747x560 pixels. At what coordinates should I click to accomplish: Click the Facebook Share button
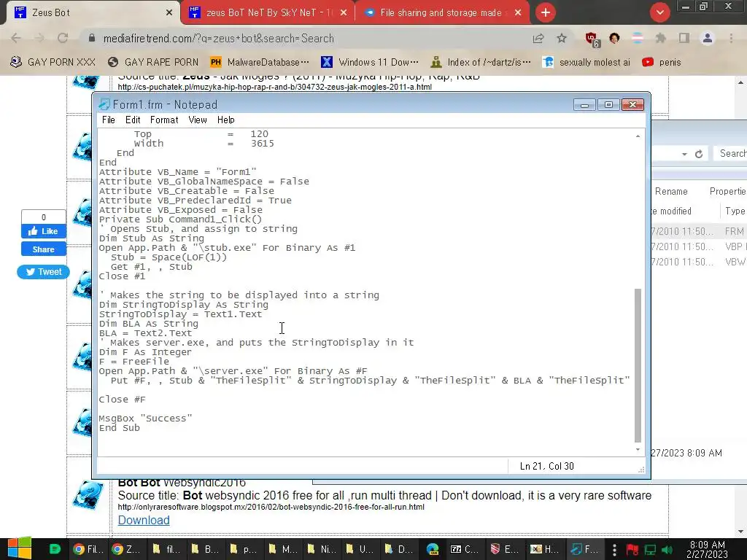pos(43,249)
